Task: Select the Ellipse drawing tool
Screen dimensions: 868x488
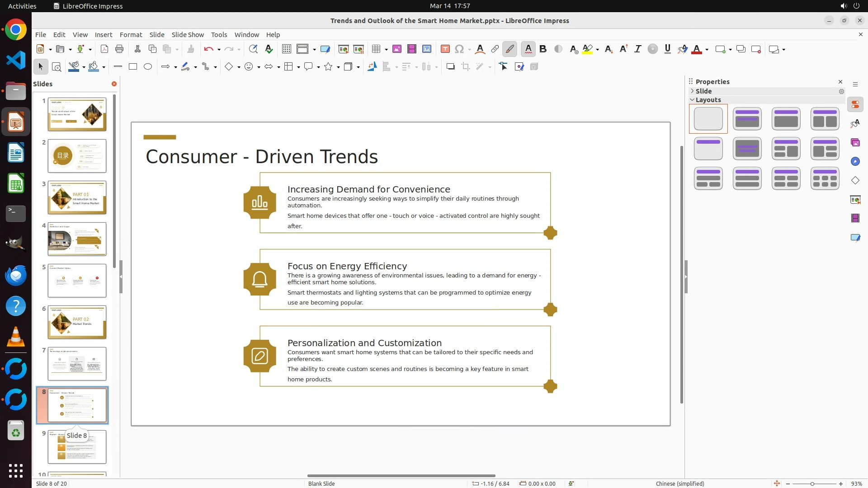Action: [148, 67]
